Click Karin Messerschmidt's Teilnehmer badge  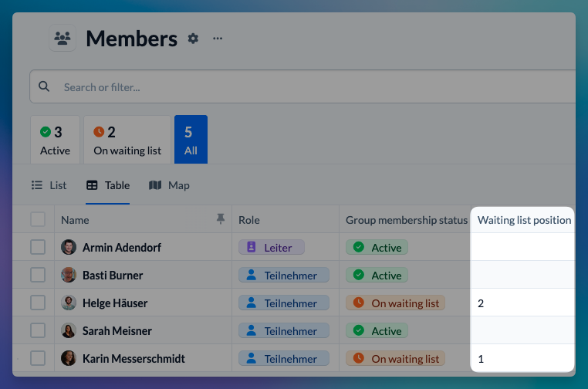click(x=284, y=358)
